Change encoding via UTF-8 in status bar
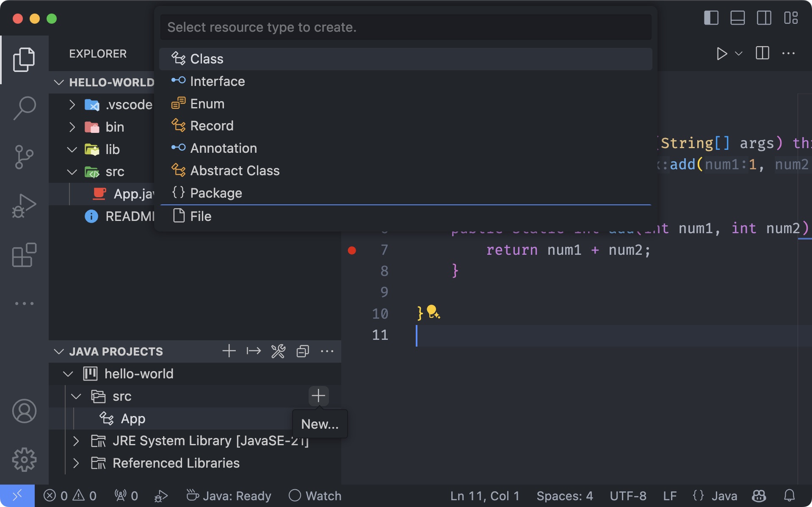 [x=628, y=496]
